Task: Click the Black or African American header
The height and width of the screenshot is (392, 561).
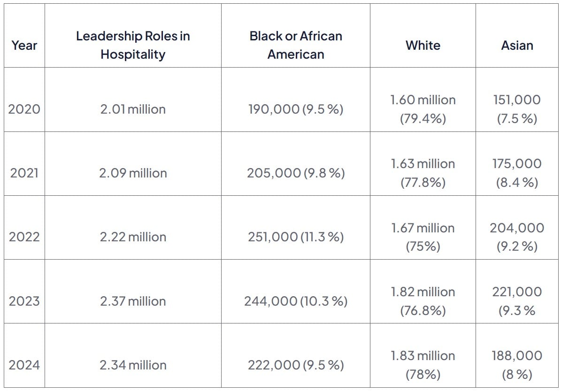Action: pos(296,45)
